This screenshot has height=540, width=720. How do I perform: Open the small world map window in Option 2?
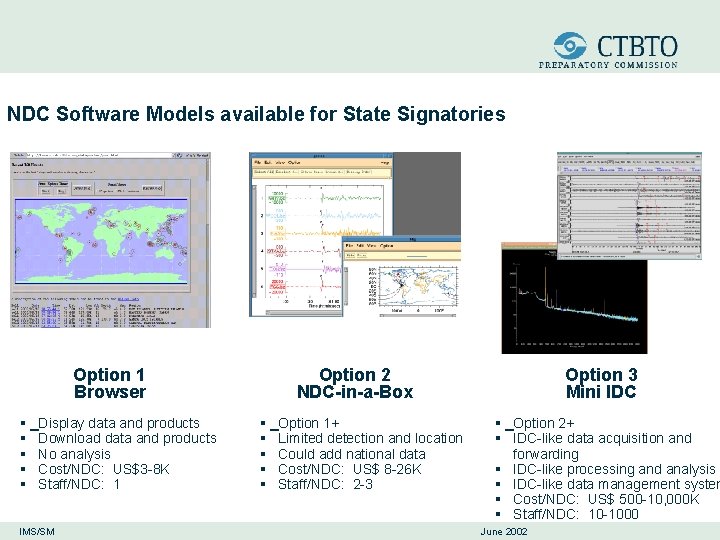401,277
